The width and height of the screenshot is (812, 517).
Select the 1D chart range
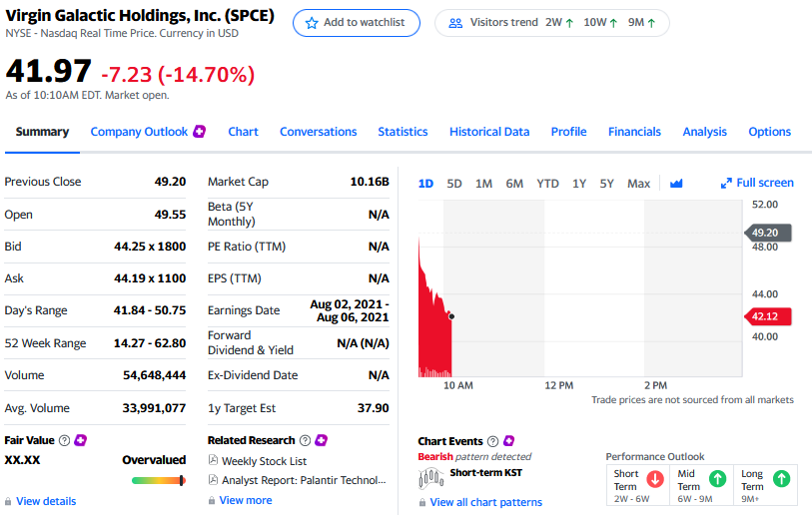(x=425, y=184)
